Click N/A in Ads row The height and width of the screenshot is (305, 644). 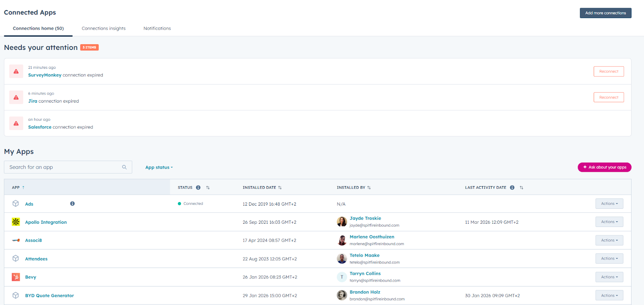coord(341,204)
